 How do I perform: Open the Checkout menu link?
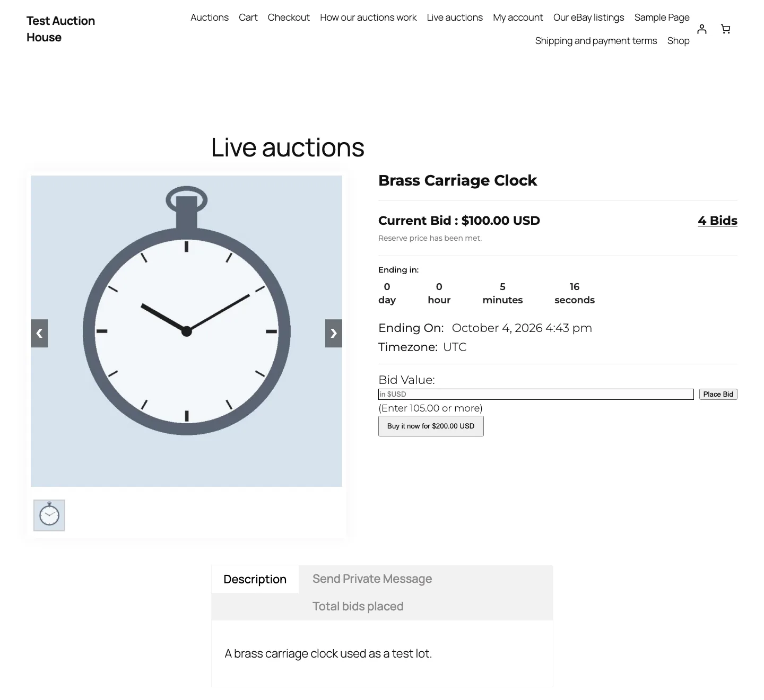coord(289,17)
